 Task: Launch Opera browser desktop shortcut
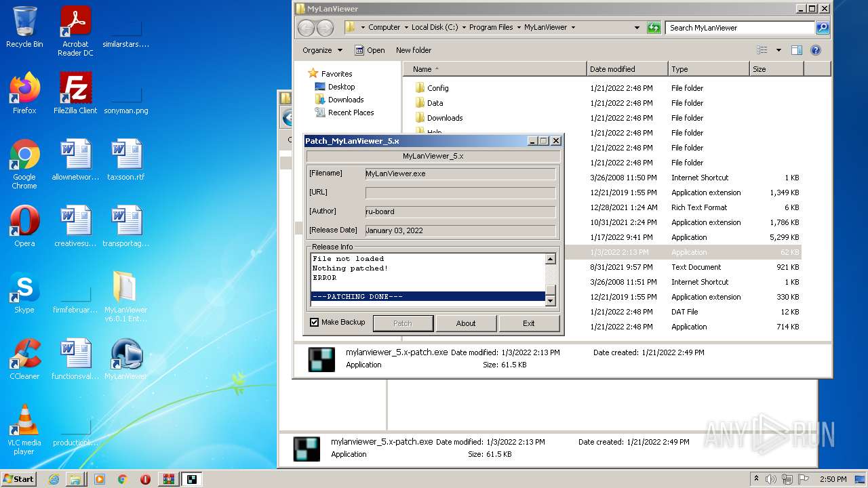(x=24, y=226)
